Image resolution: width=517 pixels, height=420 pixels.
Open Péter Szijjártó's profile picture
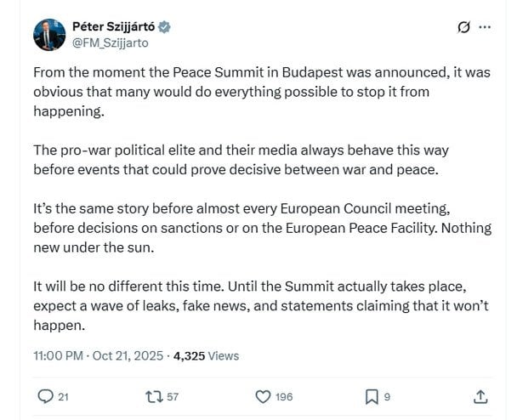point(49,35)
